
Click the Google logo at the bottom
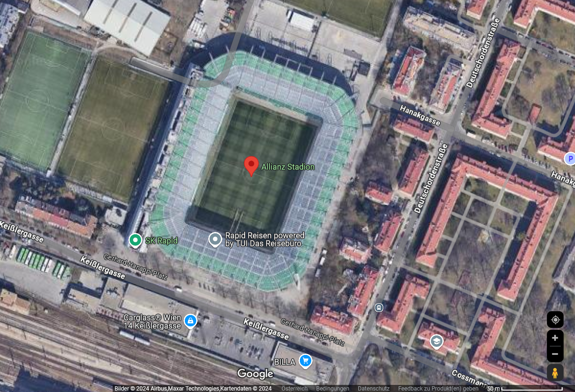(255, 374)
